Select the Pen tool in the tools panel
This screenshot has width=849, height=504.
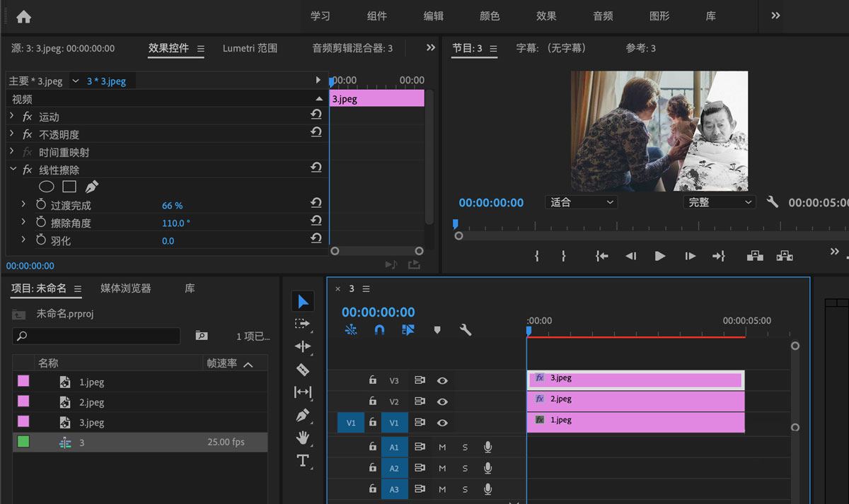pyautogui.click(x=303, y=415)
